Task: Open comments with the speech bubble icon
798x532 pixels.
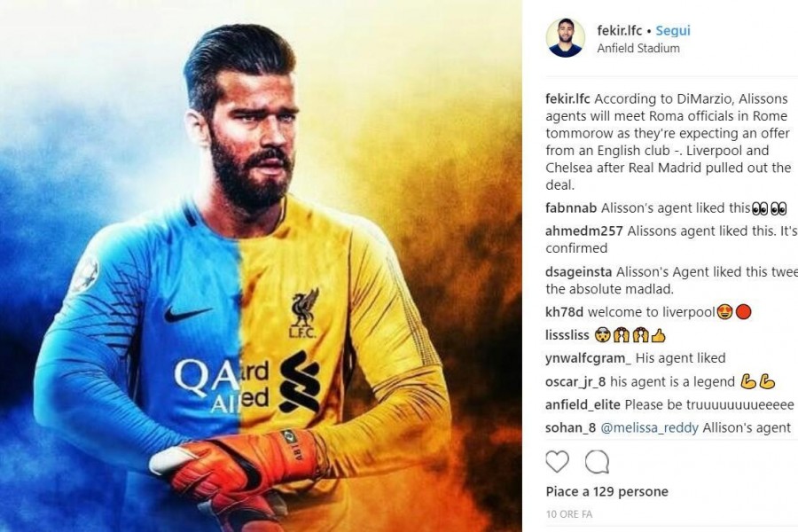Action: 597,462
